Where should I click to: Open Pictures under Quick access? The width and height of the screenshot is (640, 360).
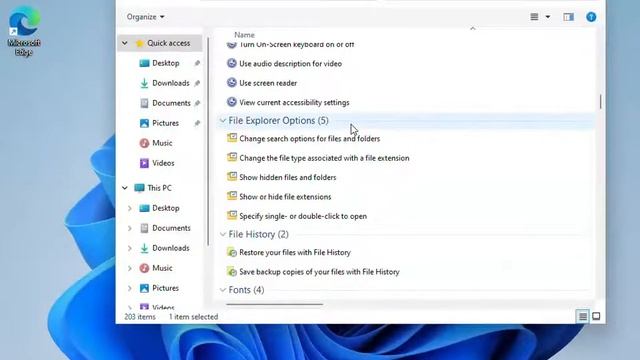(x=165, y=123)
